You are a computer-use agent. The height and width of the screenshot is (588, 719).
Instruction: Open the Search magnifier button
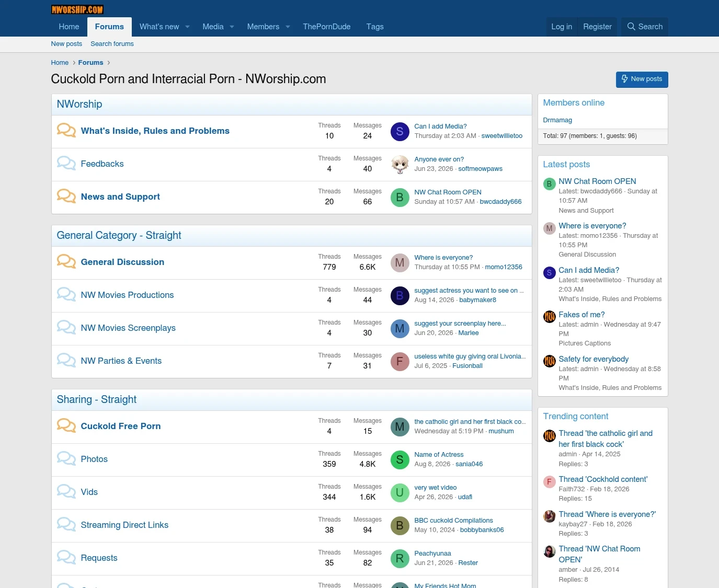point(645,27)
